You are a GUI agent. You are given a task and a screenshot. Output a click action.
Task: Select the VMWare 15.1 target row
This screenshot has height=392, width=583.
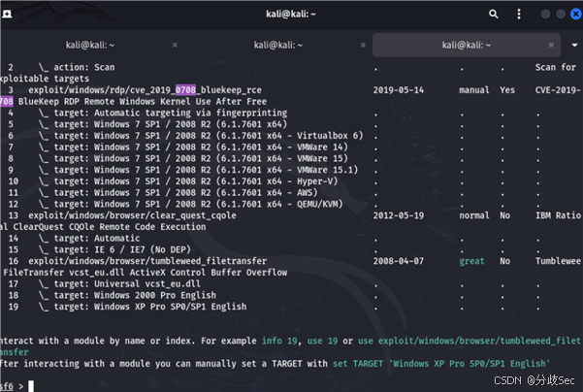pos(206,170)
